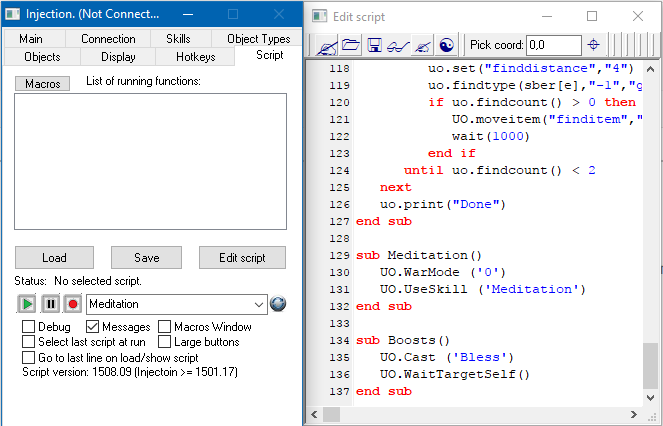The width and height of the screenshot is (663, 426).
Task: Click the open folder icon in editor toolbar
Action: pos(350,45)
